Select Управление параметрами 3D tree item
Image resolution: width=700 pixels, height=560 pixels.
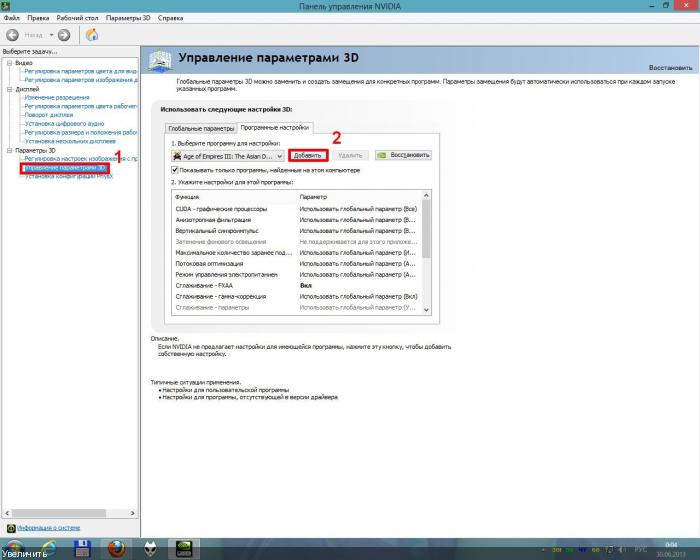point(65,168)
